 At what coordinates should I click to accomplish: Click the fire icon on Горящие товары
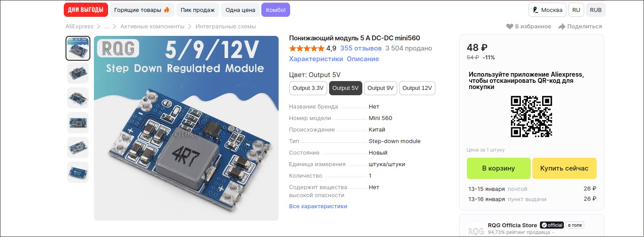[x=167, y=10]
